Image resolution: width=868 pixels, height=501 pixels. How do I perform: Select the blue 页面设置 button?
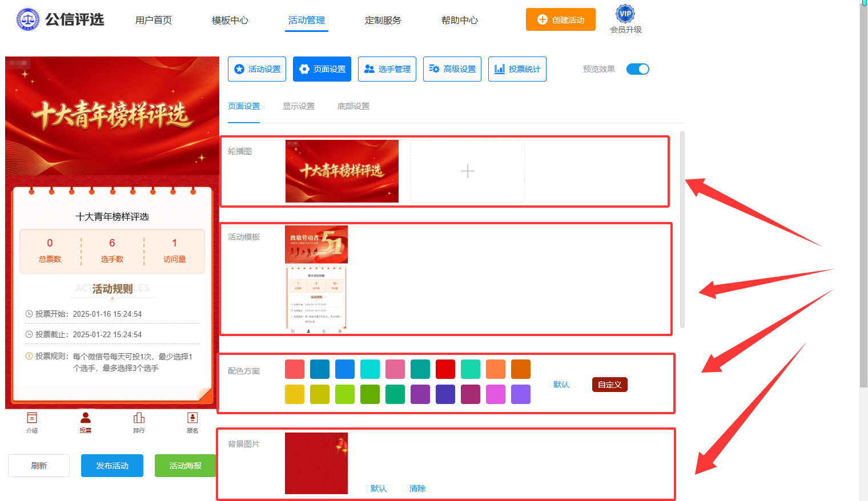[322, 69]
